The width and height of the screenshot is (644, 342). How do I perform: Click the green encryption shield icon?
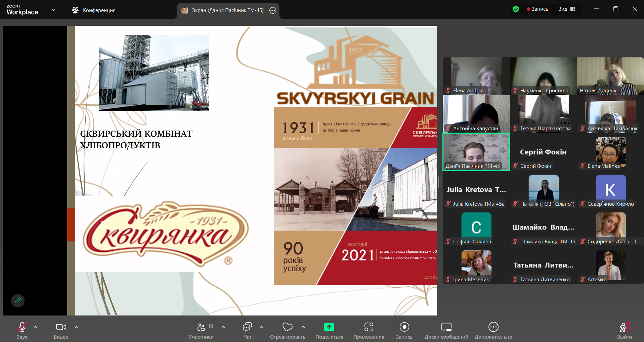(x=516, y=9)
